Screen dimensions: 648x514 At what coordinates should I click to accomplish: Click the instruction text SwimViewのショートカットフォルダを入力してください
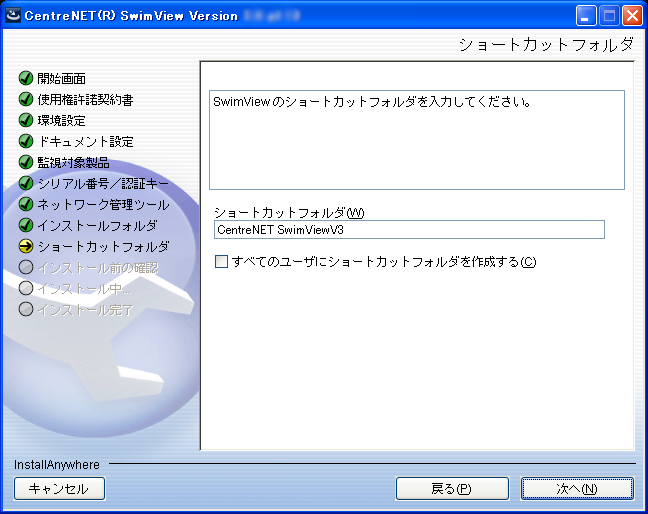(x=372, y=102)
